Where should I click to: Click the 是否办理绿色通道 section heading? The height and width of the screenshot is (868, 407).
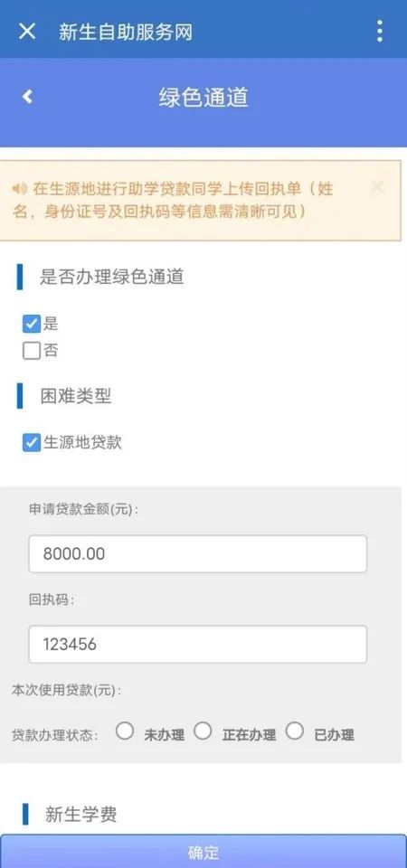[x=112, y=277]
